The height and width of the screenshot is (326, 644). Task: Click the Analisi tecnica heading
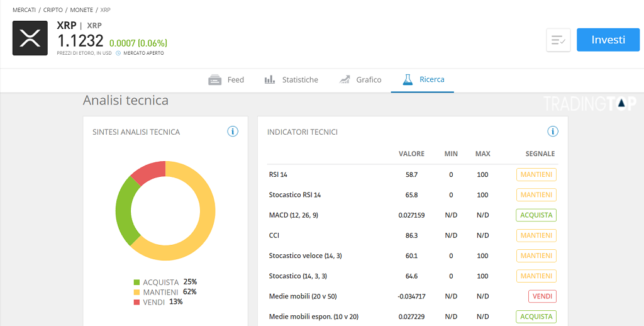(x=126, y=100)
